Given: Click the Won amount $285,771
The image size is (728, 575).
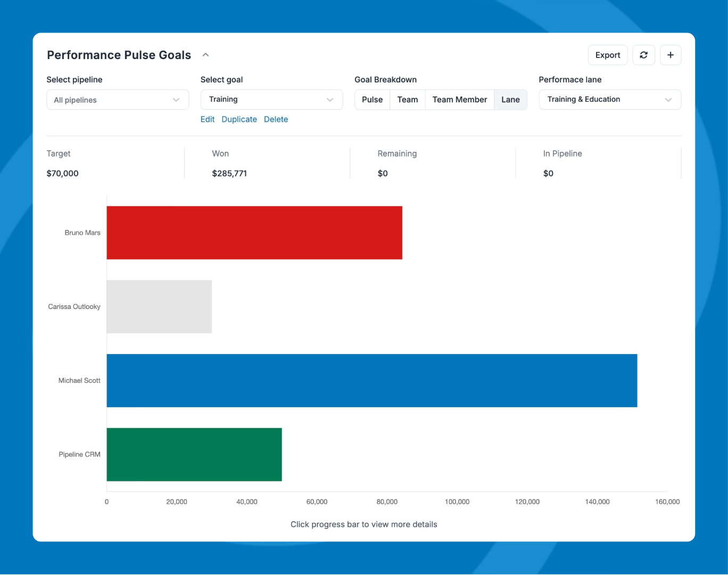Looking at the screenshot, I should [229, 174].
